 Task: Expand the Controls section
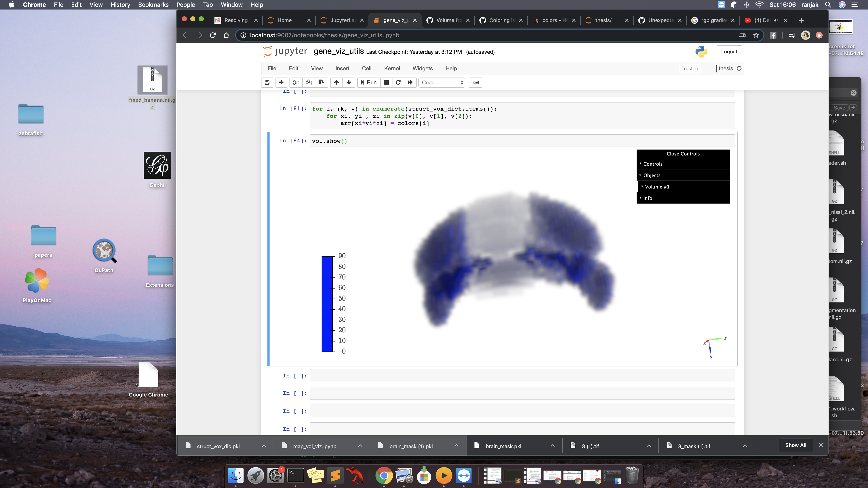683,164
